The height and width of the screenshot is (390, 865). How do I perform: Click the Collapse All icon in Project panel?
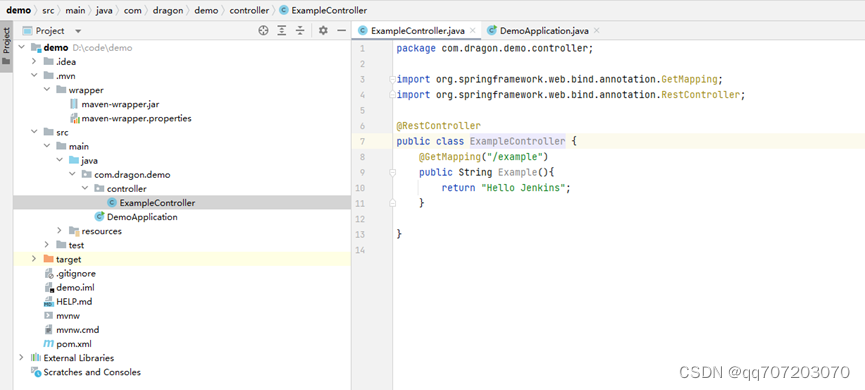click(300, 31)
